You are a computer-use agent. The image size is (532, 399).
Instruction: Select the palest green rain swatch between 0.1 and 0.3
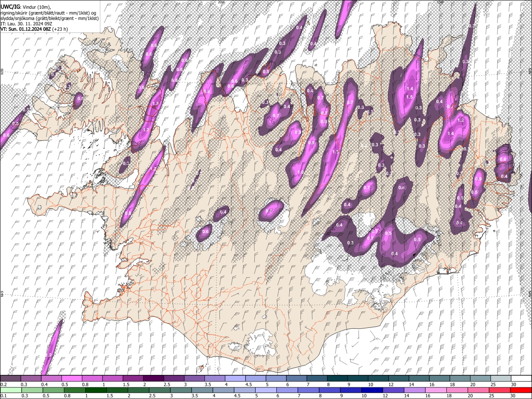(x=11, y=390)
